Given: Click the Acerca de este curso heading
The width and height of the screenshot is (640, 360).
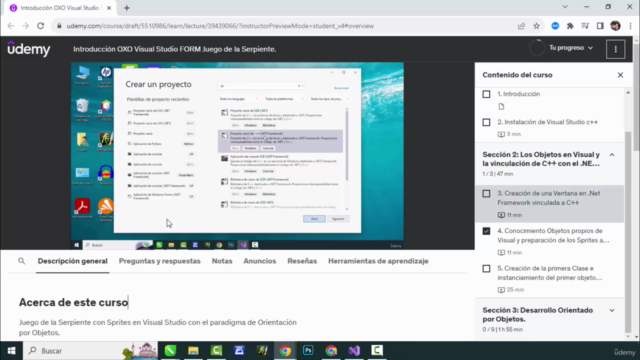Looking at the screenshot, I should click(x=73, y=302).
